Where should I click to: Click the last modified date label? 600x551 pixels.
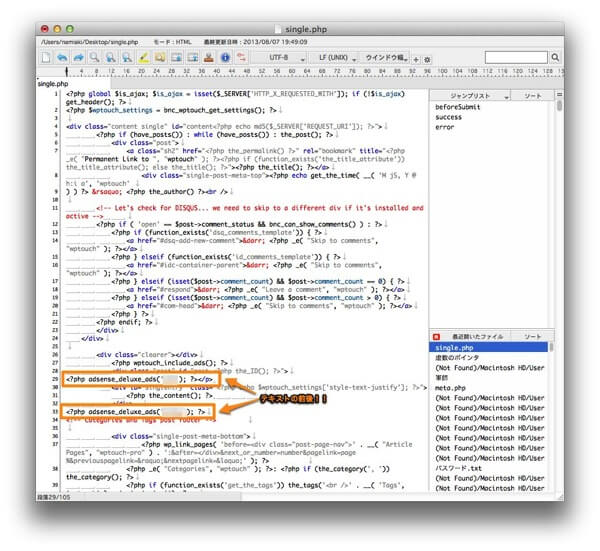256,42
